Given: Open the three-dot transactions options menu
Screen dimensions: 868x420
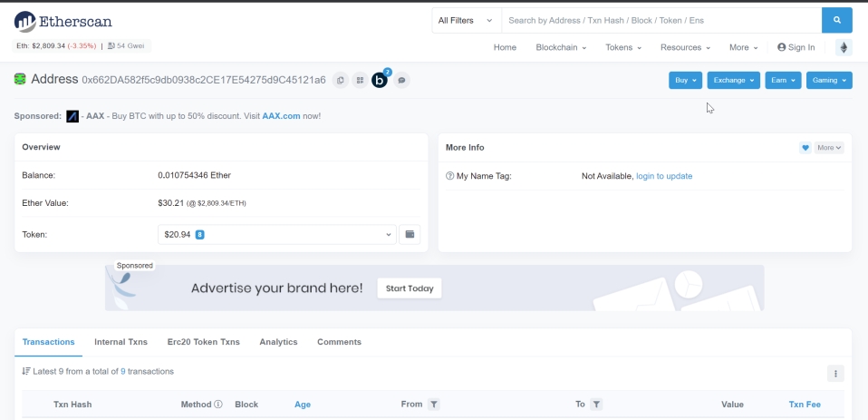Looking at the screenshot, I should pyautogui.click(x=835, y=374).
